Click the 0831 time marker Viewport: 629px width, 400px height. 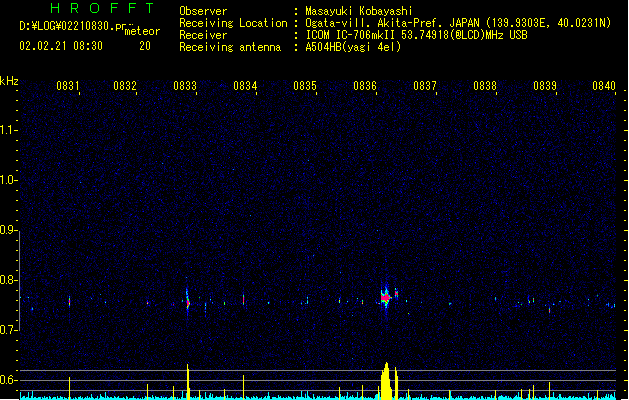[67, 86]
